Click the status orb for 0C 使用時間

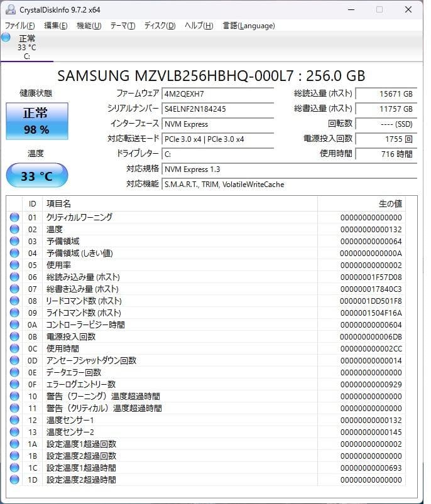[x=14, y=348]
